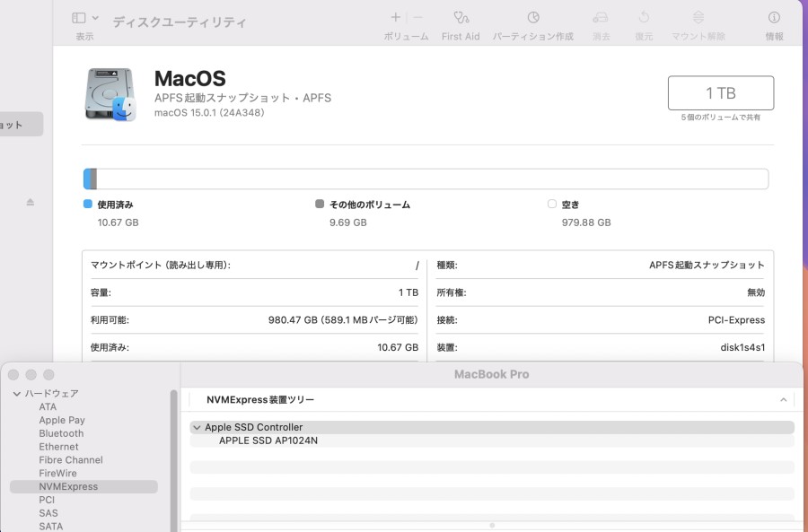Click the 復元 restore icon

tap(644, 18)
